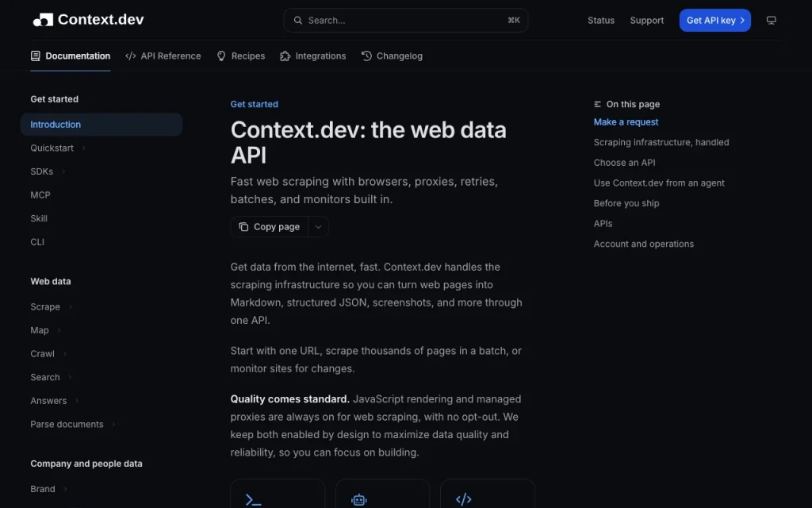This screenshot has height=508, width=812.
Task: Open Answers in the sidebar
Action: tap(48, 401)
